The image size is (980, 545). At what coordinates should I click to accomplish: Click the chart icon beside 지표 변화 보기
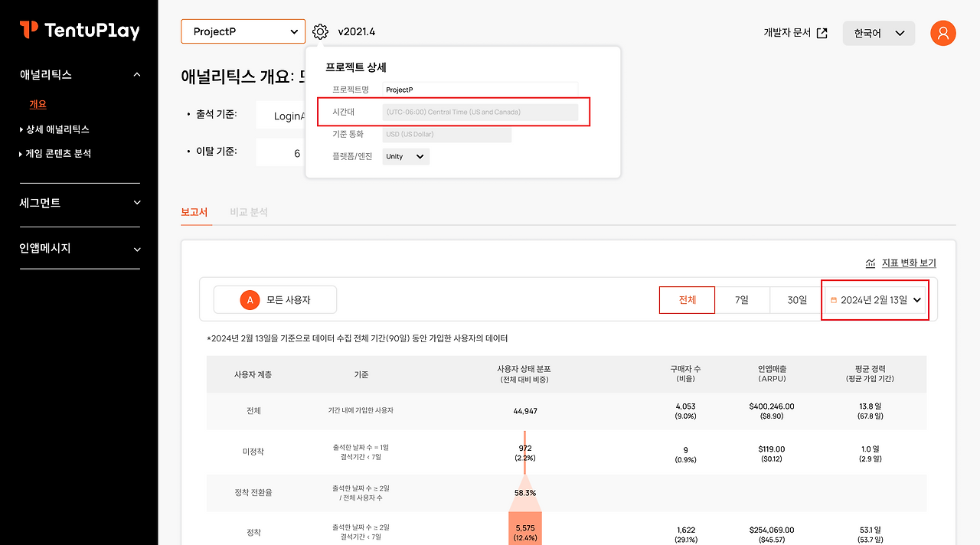pyautogui.click(x=870, y=263)
